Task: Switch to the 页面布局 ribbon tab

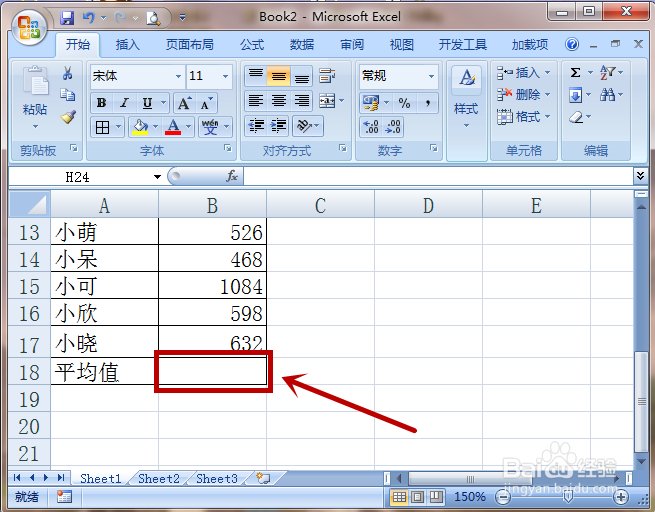Action: (190, 44)
